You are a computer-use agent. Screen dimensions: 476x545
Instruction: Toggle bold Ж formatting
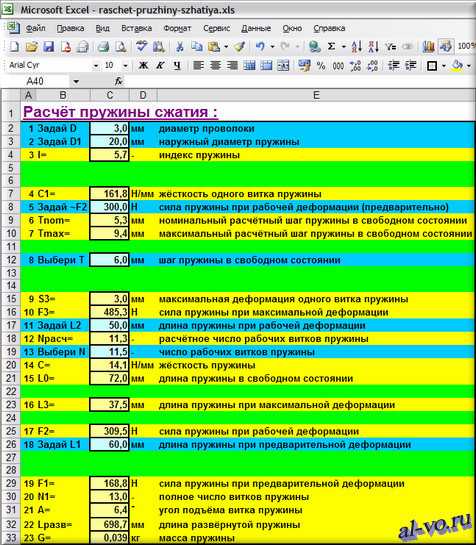point(143,65)
